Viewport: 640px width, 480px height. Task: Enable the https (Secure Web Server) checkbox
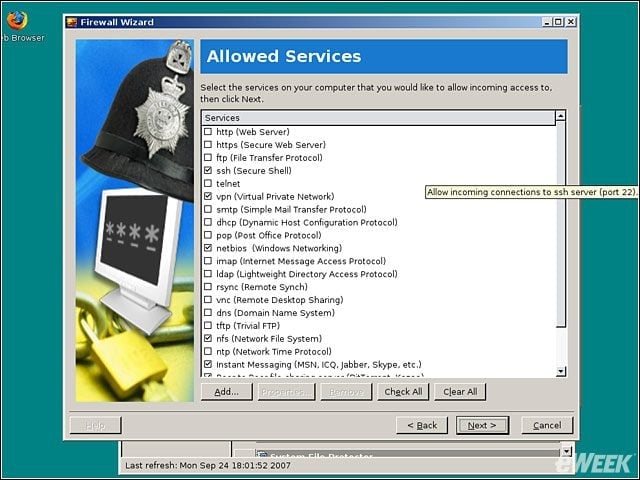click(x=208, y=144)
